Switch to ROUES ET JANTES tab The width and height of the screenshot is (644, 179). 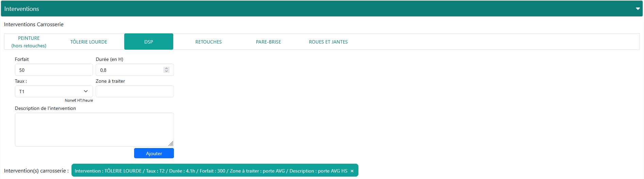pos(328,42)
